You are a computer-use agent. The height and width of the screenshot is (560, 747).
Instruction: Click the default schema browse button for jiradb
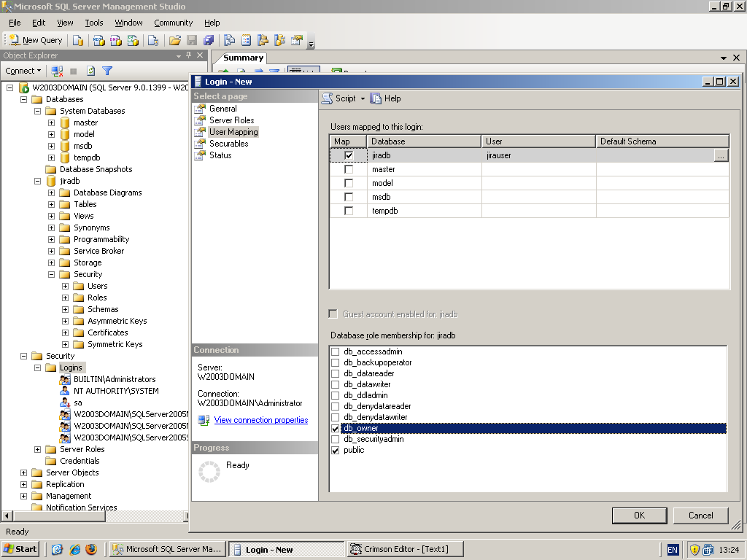[721, 156]
